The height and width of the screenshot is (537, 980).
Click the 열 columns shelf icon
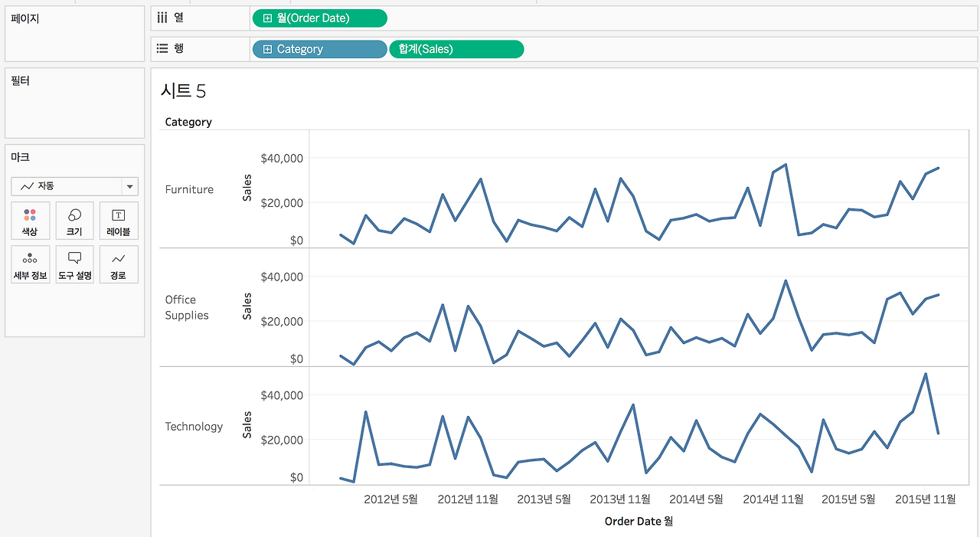pos(162,17)
